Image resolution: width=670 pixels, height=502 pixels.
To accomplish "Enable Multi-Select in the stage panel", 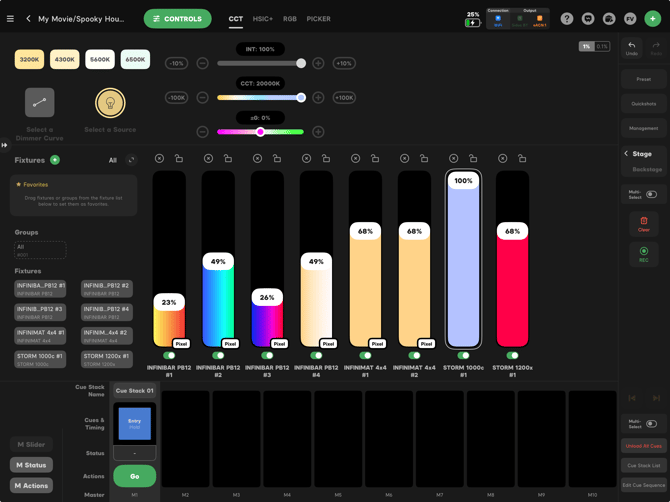I will (x=651, y=194).
